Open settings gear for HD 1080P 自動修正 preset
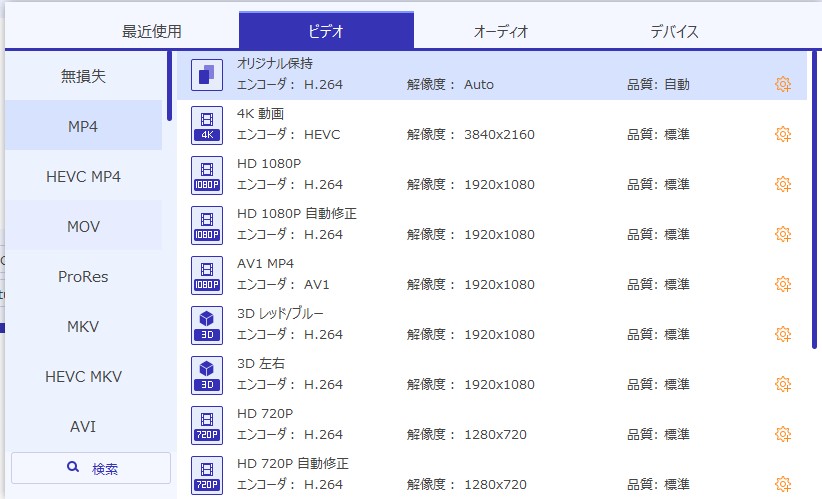This screenshot has width=822, height=499. [783, 234]
